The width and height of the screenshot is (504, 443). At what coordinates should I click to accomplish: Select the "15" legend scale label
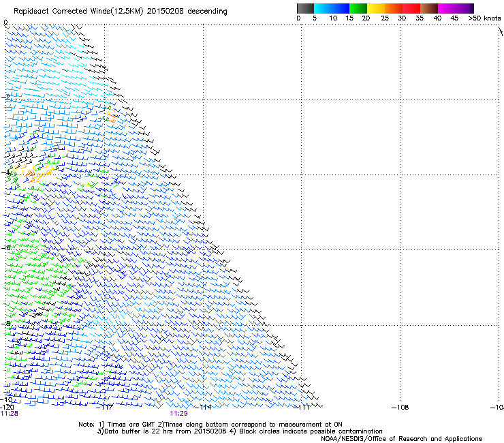click(x=349, y=18)
